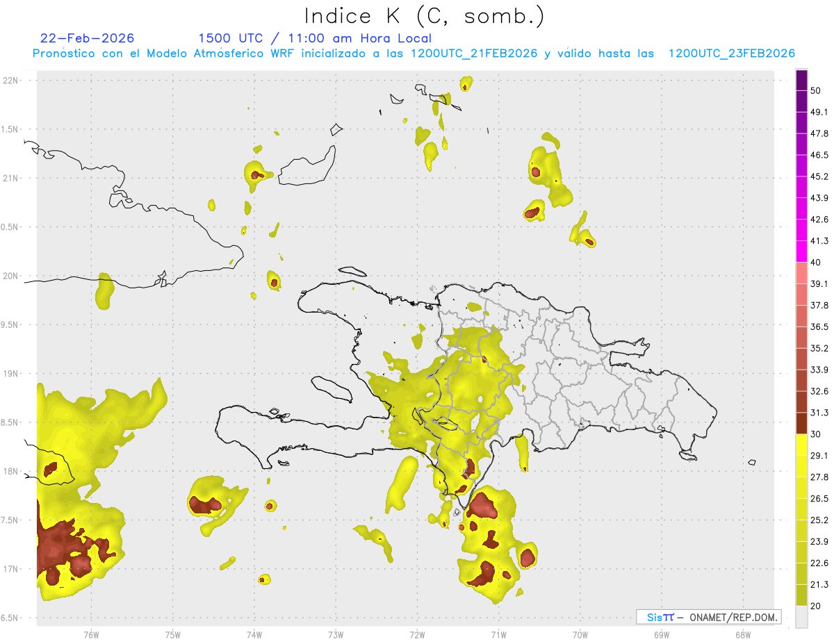Click the olive band between 20 and 21.3
Screen dimensions: 834x644
click(x=802, y=595)
